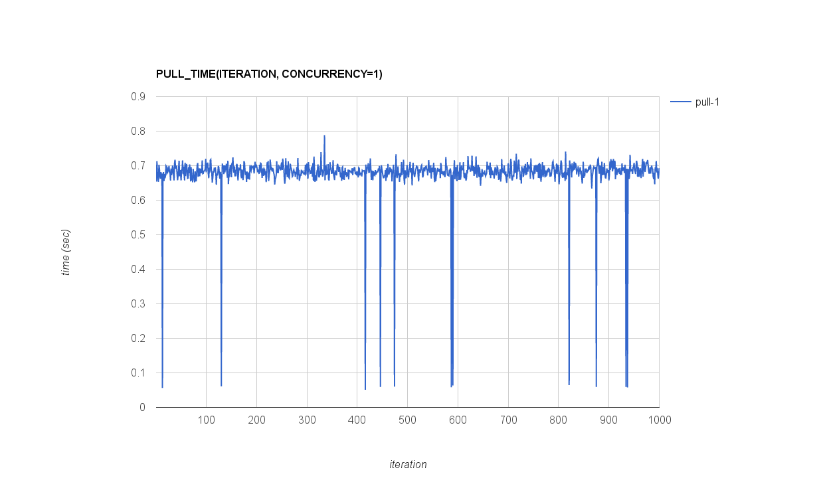Select the pull-1 legend label
The image size is (815, 504).
click(707, 102)
